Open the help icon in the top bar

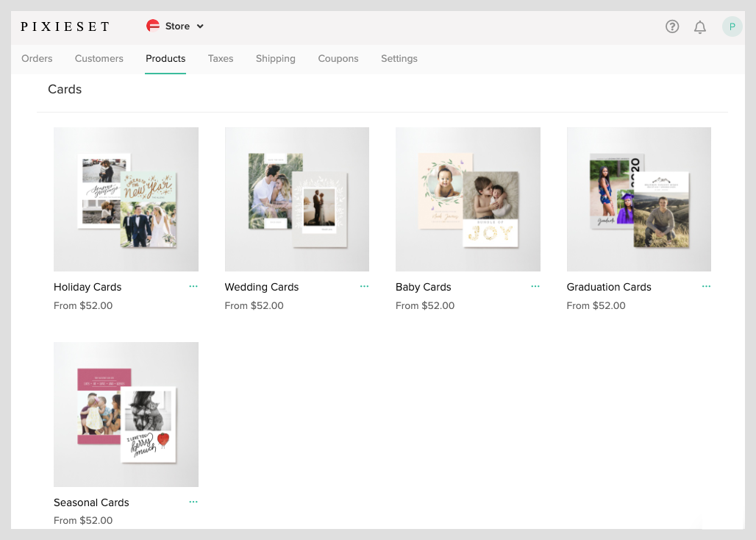click(671, 26)
